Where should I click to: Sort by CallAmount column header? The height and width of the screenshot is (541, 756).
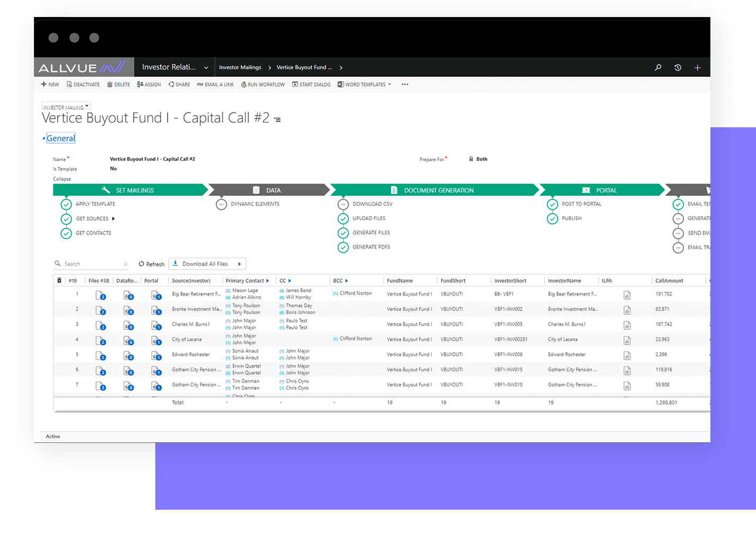(x=669, y=281)
